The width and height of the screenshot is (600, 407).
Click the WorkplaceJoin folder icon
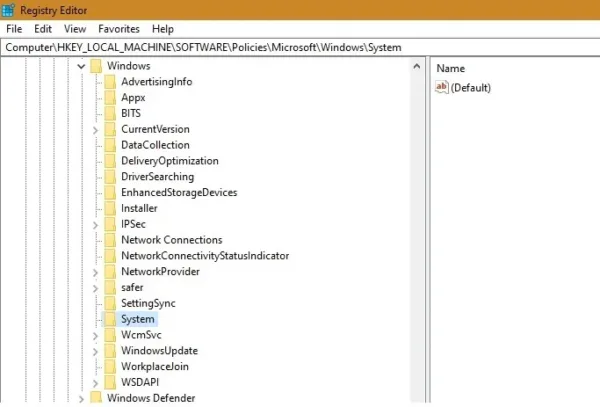point(110,366)
